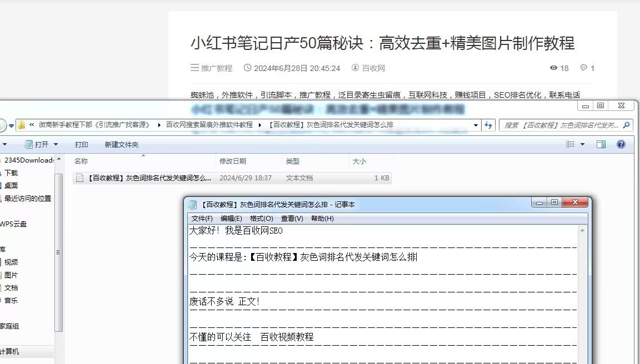Click 打开 button in Explorer toolbar
This screenshot has height=364, width=640.
[x=37, y=144]
